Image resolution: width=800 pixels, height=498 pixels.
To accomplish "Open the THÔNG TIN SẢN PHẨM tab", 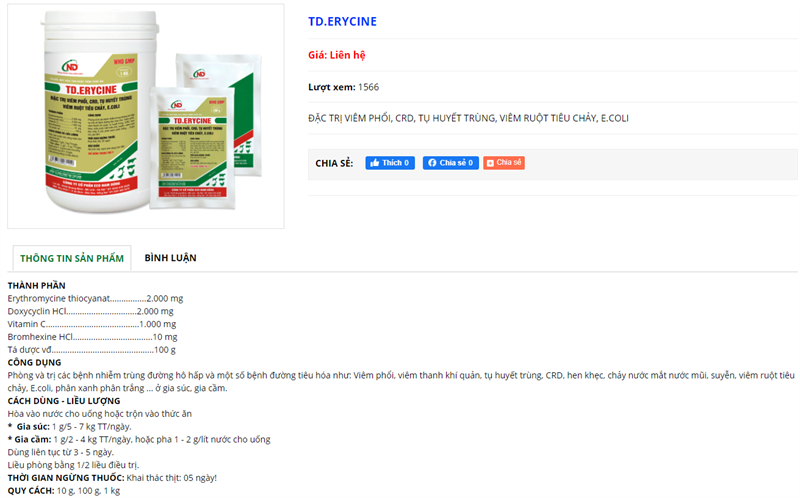I will pyautogui.click(x=72, y=258).
